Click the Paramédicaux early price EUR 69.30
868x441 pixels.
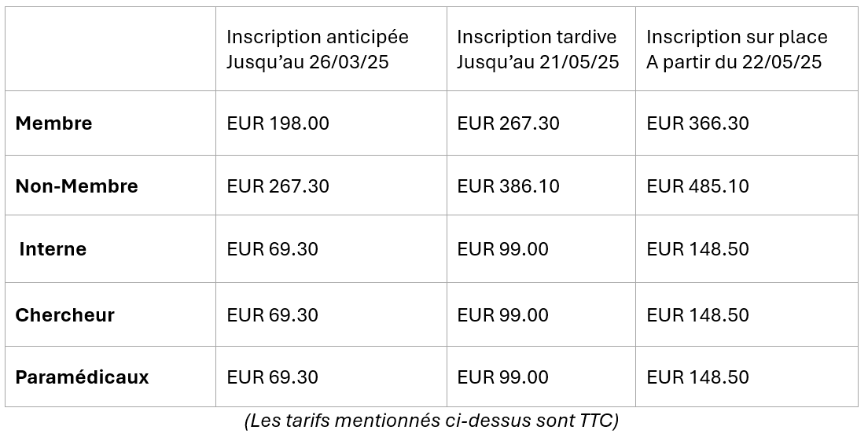point(272,377)
